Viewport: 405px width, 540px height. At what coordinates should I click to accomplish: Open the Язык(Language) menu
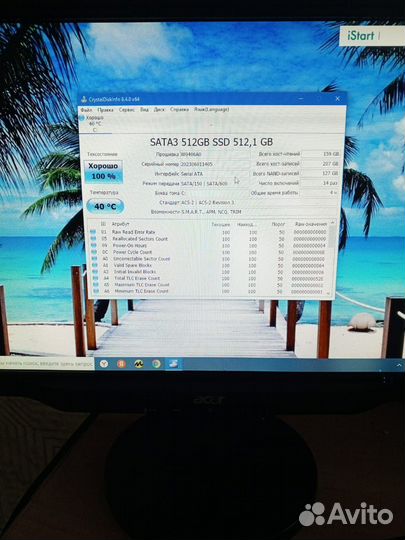pyautogui.click(x=211, y=109)
